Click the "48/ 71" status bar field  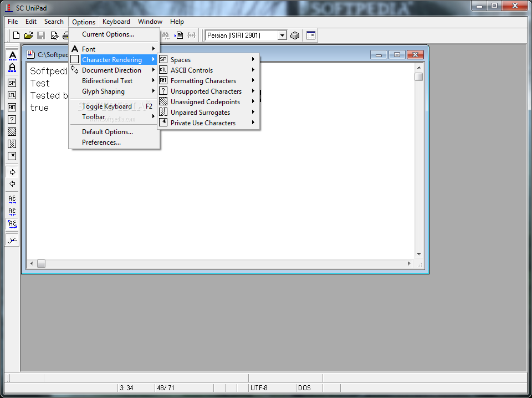click(183, 388)
